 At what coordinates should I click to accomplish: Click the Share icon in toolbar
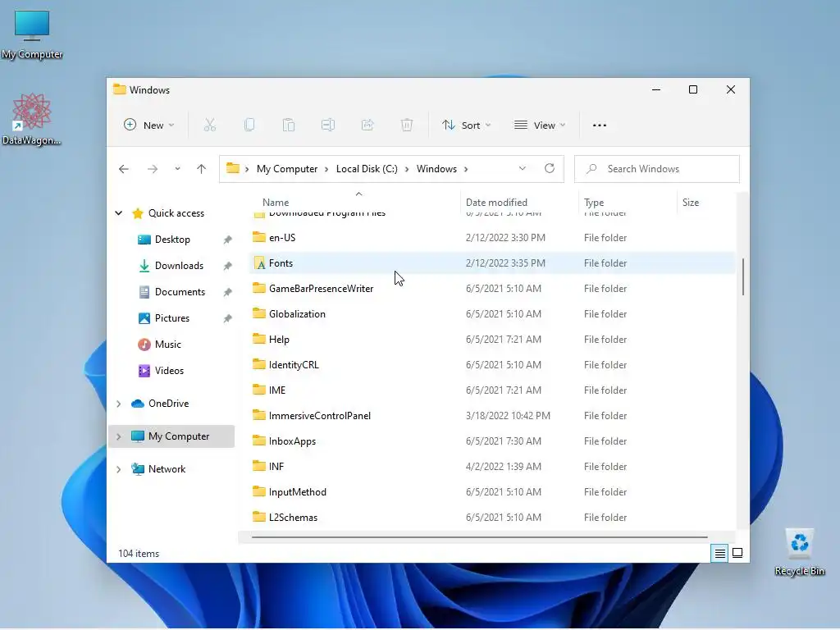[x=367, y=125]
